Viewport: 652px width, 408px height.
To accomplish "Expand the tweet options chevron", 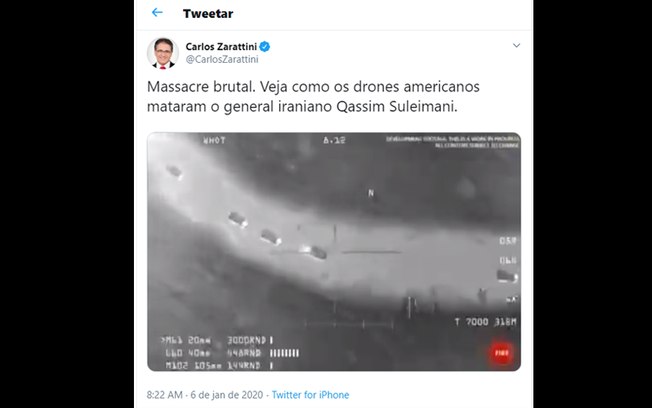I will coord(516,45).
